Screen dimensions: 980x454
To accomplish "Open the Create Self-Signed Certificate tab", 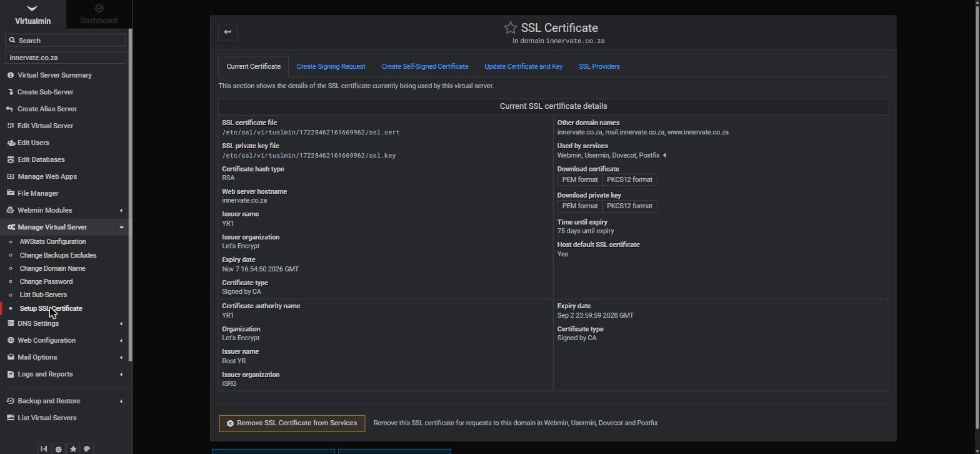I will pyautogui.click(x=425, y=66).
